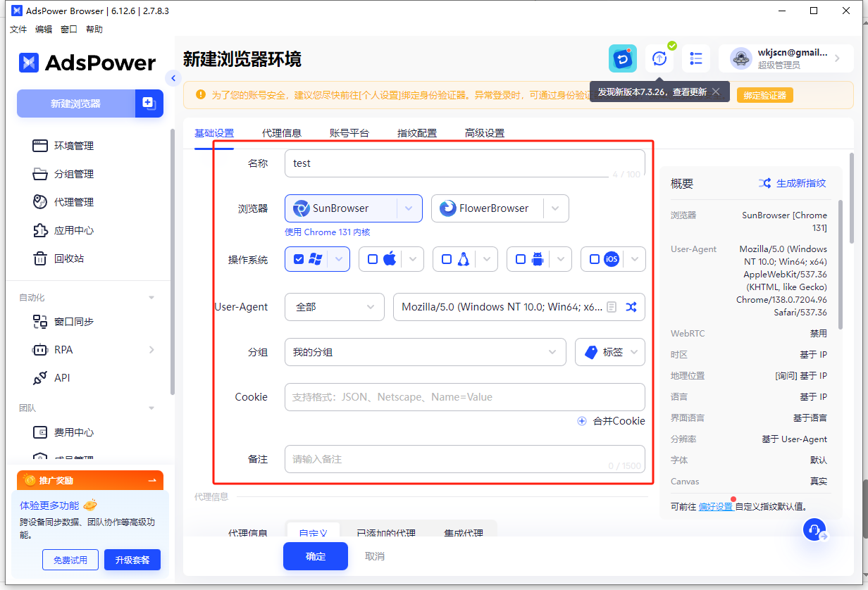Collapse the sidebar with the arrow handle
The width and height of the screenshot is (868, 590).
173,77
